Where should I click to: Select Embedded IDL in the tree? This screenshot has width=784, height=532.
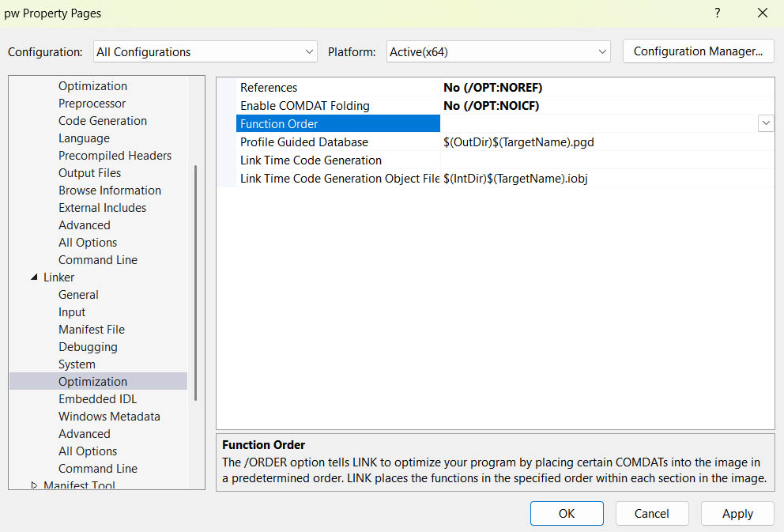tap(97, 399)
